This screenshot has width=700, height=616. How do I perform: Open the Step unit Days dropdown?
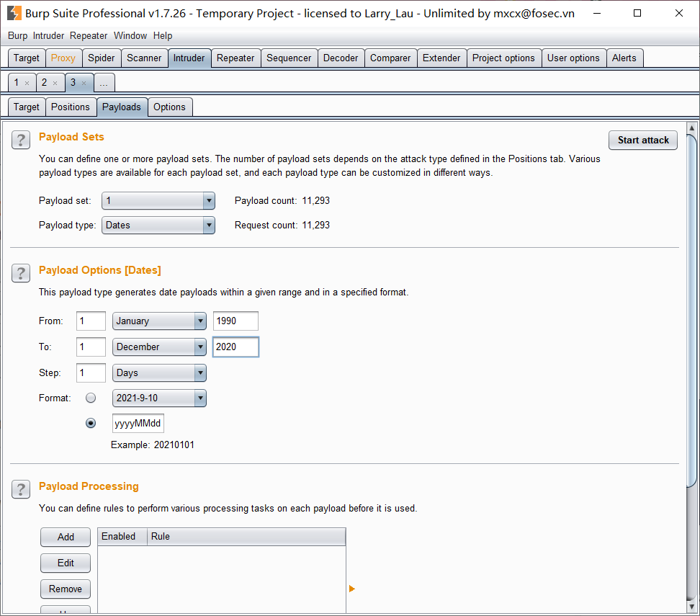[159, 372]
